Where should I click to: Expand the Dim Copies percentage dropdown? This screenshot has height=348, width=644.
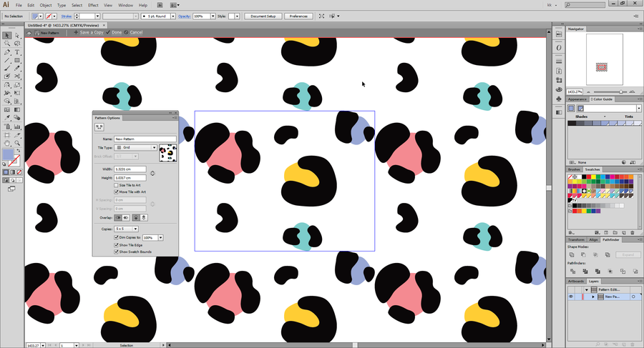click(x=160, y=237)
